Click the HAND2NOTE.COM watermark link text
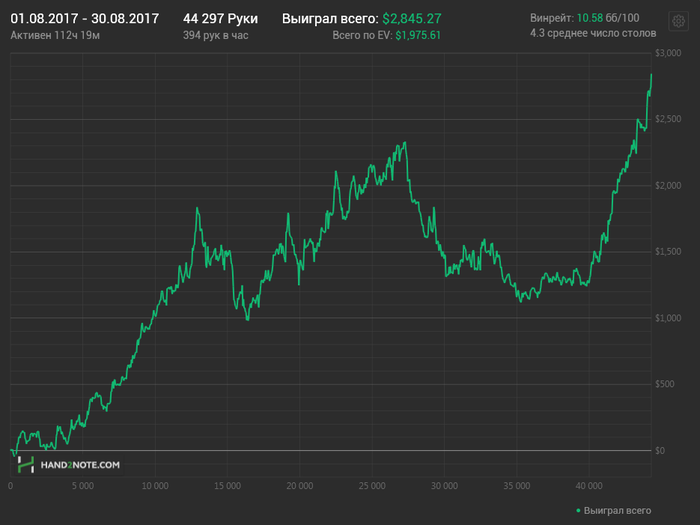This screenshot has height=525, width=700. pos(80,465)
